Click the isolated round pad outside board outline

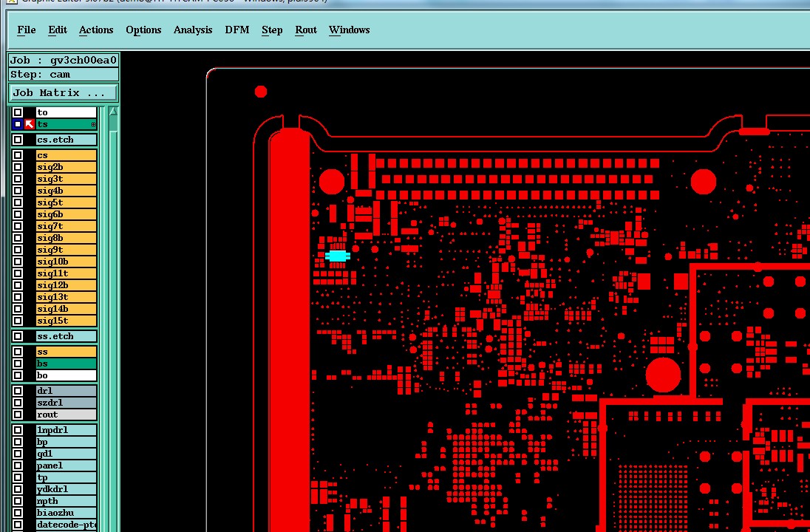(x=261, y=92)
